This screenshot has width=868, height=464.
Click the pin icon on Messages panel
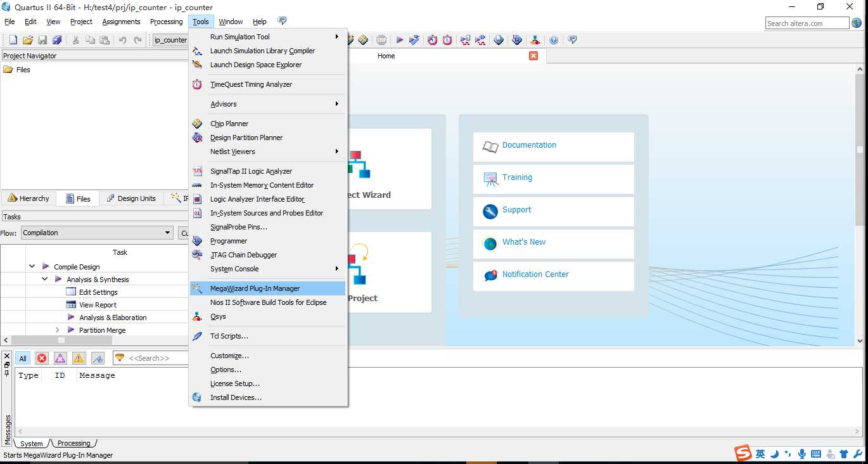pos(6,373)
